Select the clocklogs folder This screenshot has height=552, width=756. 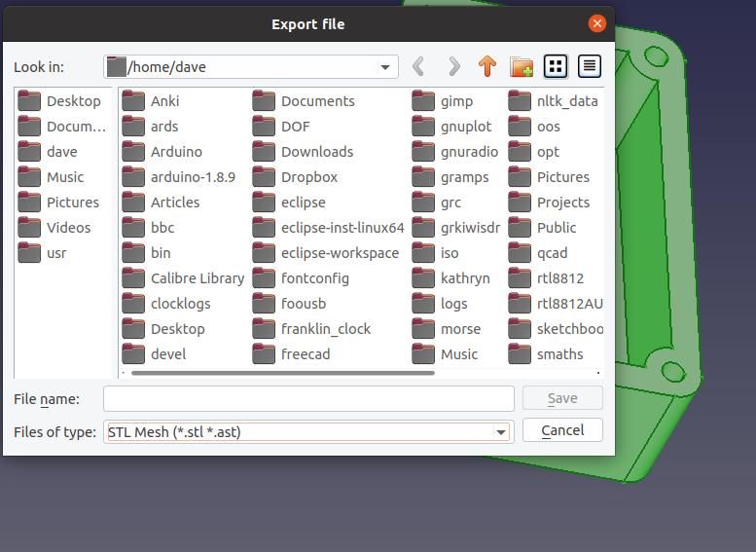[166, 304]
